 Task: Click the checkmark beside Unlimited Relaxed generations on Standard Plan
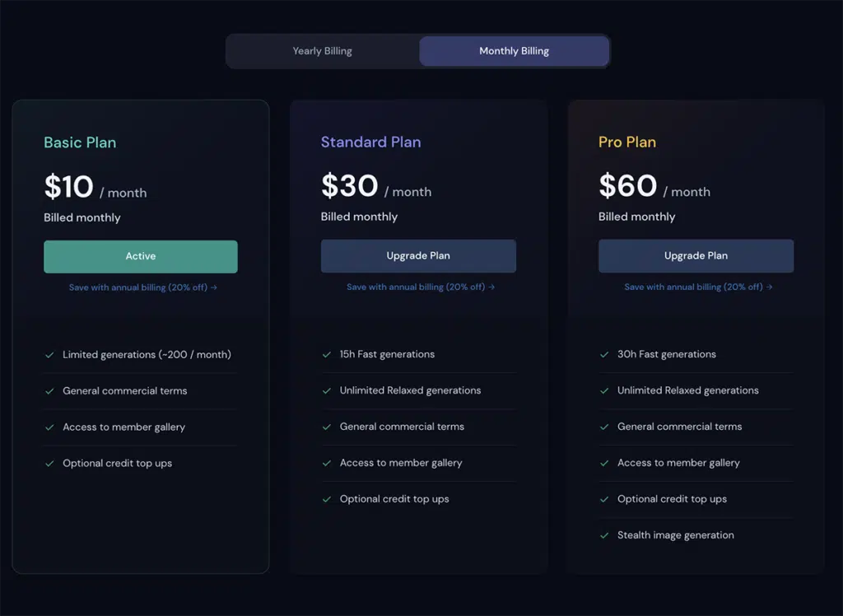[x=328, y=390]
